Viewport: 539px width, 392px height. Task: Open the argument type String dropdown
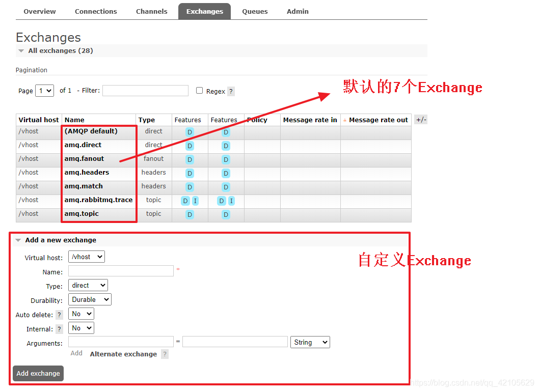coord(310,342)
